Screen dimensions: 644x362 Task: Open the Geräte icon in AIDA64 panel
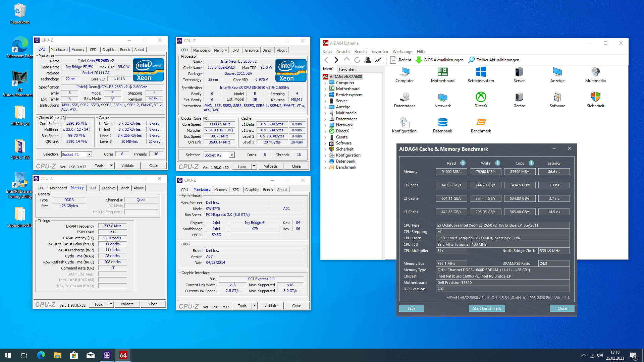[x=519, y=100]
